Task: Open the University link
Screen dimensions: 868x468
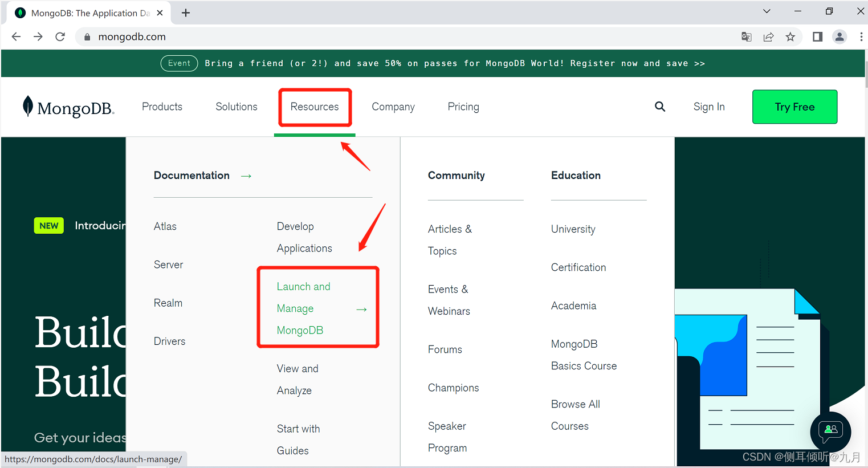Action: click(573, 229)
